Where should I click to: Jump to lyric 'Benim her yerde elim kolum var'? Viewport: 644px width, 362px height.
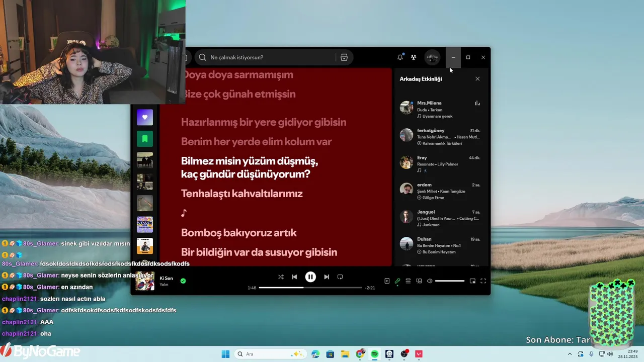point(256,142)
